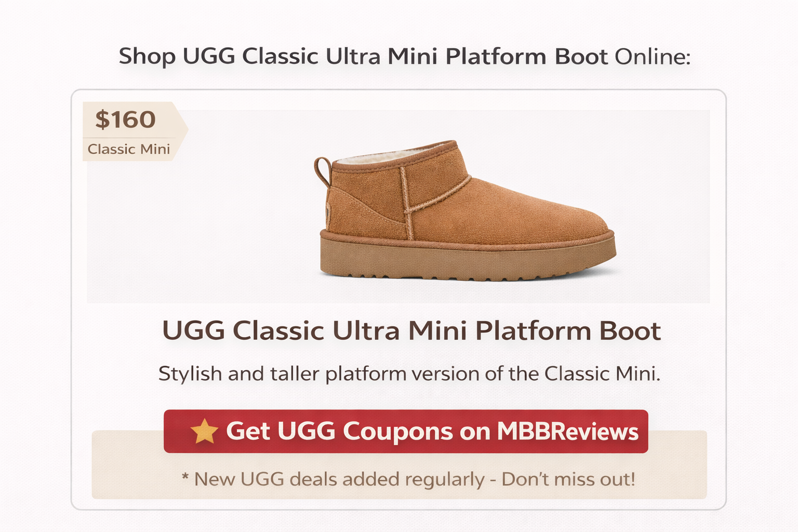Click the heel pull loop on the boot

(322, 170)
